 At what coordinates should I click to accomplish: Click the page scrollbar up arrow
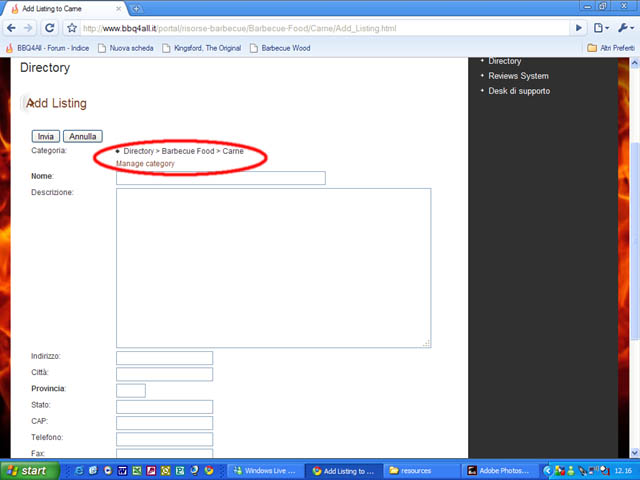click(635, 63)
